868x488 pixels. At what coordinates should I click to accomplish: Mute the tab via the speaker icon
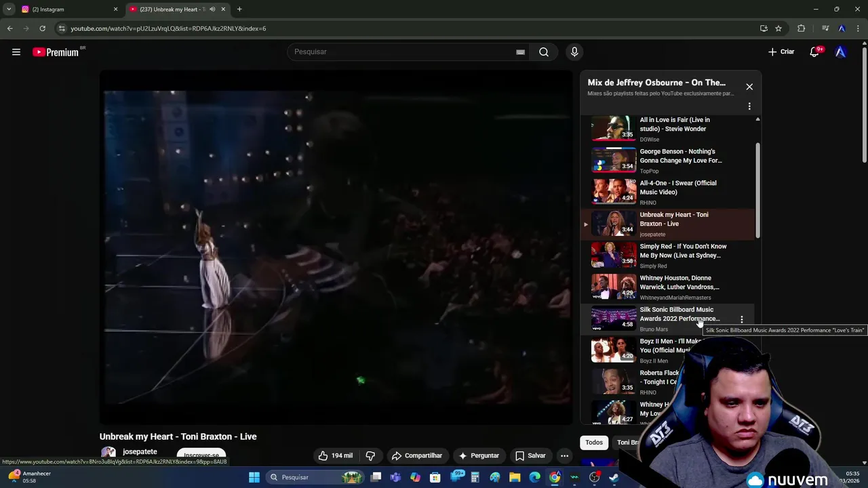(212, 9)
